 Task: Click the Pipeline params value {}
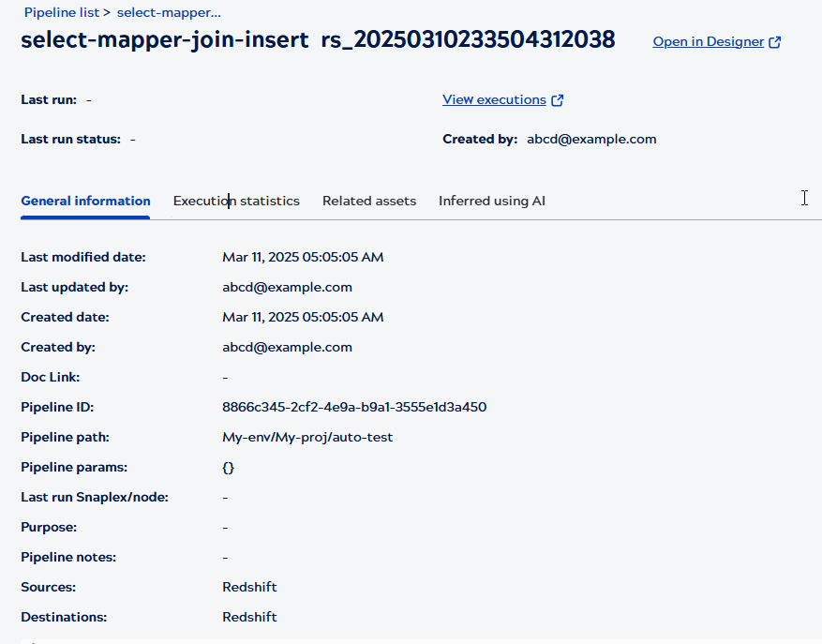click(228, 467)
